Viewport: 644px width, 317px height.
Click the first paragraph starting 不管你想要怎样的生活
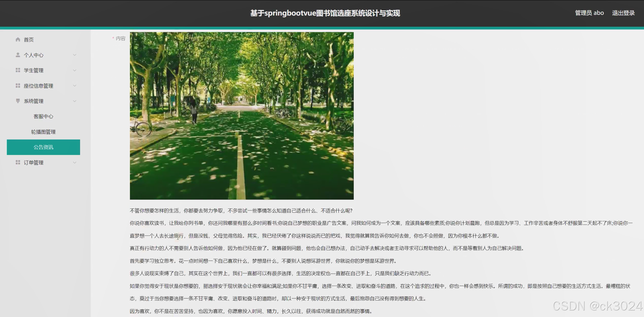tap(241, 211)
